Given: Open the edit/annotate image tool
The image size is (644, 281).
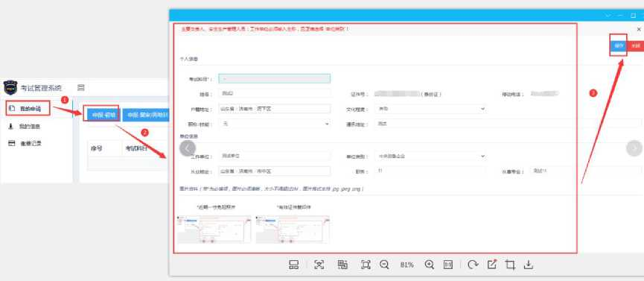Looking at the screenshot, I should pos(491,265).
